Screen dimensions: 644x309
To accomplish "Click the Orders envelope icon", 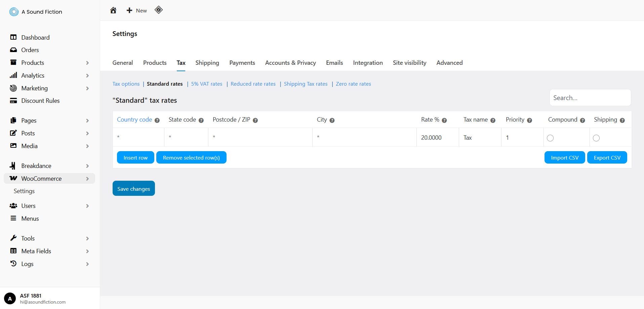I will (13, 50).
